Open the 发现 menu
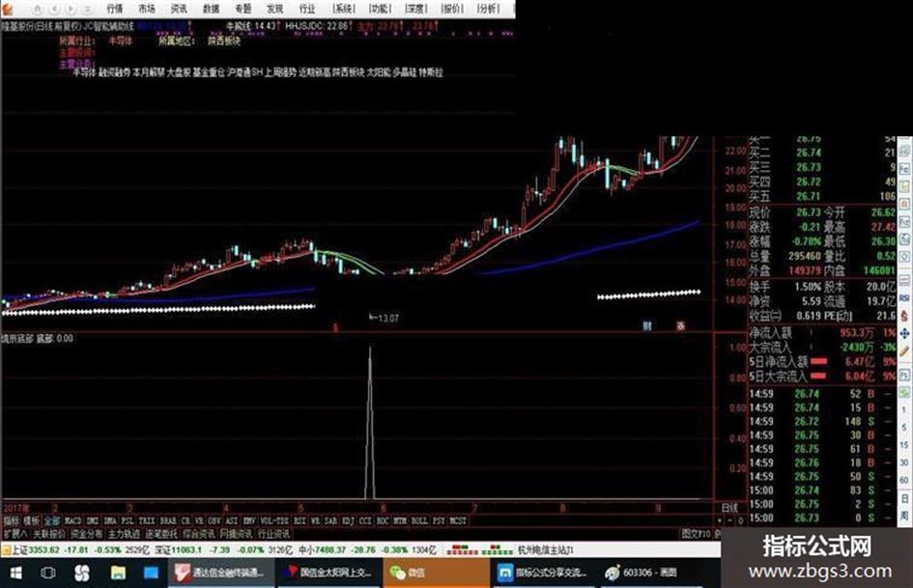913x588 pixels. [274, 9]
